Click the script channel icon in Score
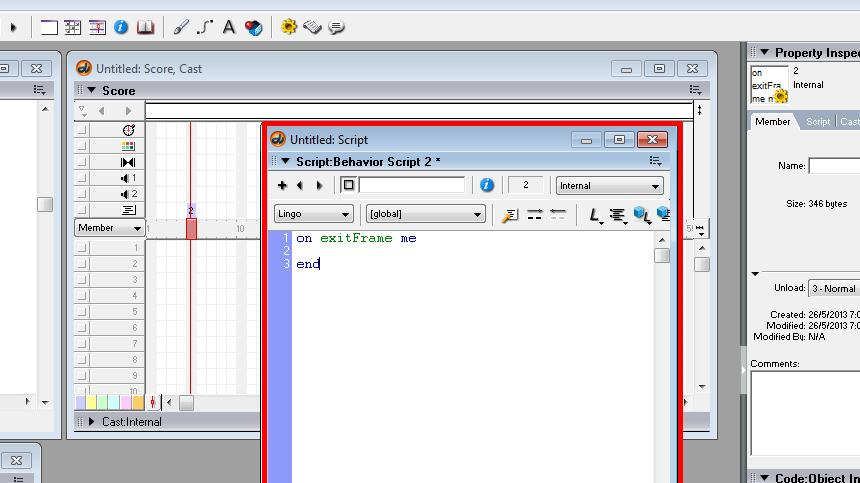 [x=128, y=210]
